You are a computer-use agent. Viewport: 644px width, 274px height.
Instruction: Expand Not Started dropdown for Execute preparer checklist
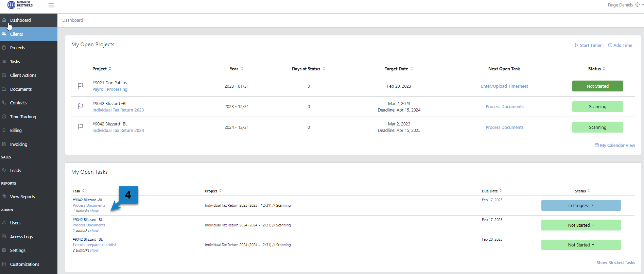(581, 245)
